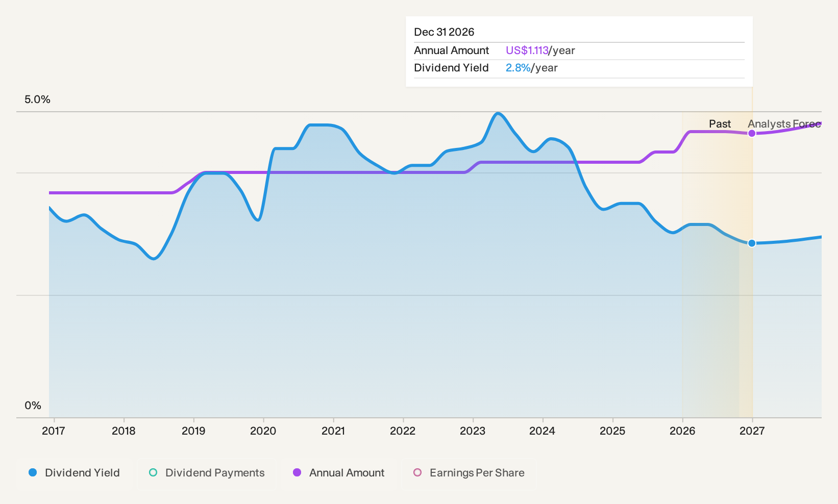Image resolution: width=838 pixels, height=504 pixels.
Task: Click the purple Annual Amount data point marker
Action: pos(752,133)
